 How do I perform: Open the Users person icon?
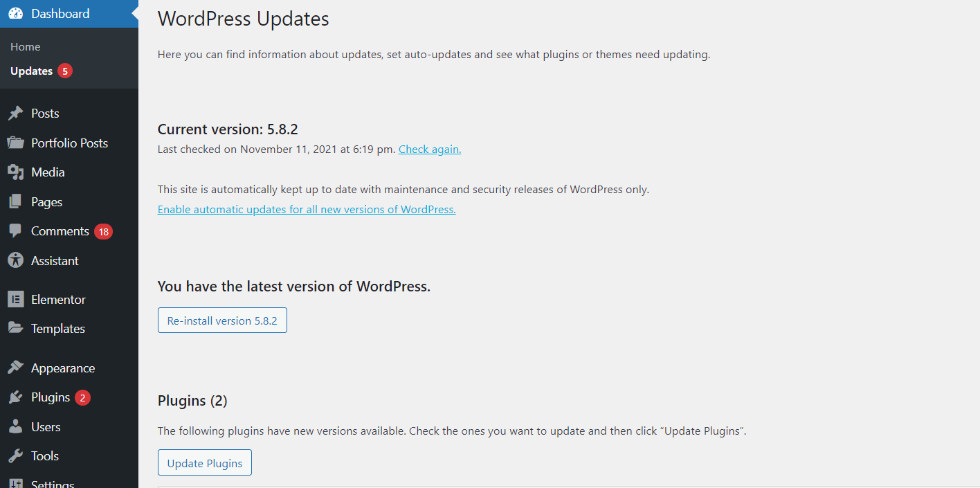pos(15,427)
